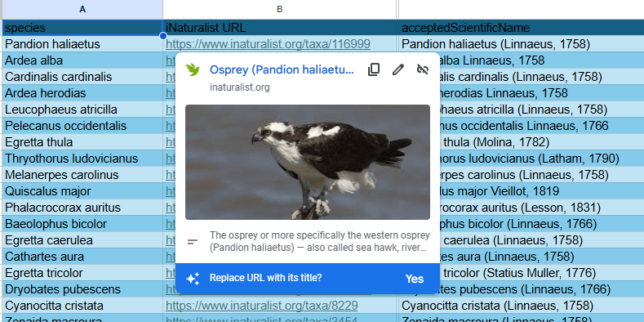Select cell ending 'tricolor (Statius Muller, 1776)'
This screenshot has height=322, width=644.
[x=541, y=273]
